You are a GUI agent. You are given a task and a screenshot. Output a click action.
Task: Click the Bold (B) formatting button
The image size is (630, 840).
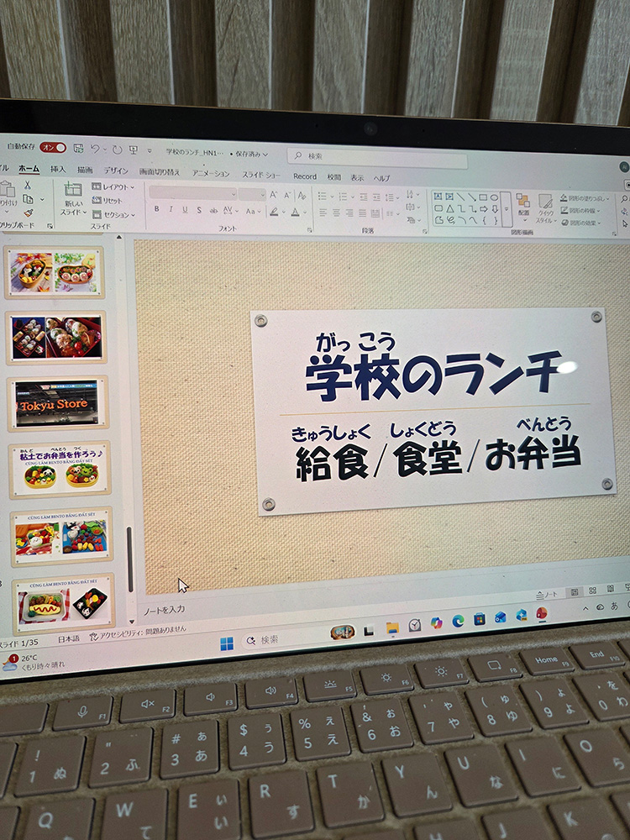(156, 209)
